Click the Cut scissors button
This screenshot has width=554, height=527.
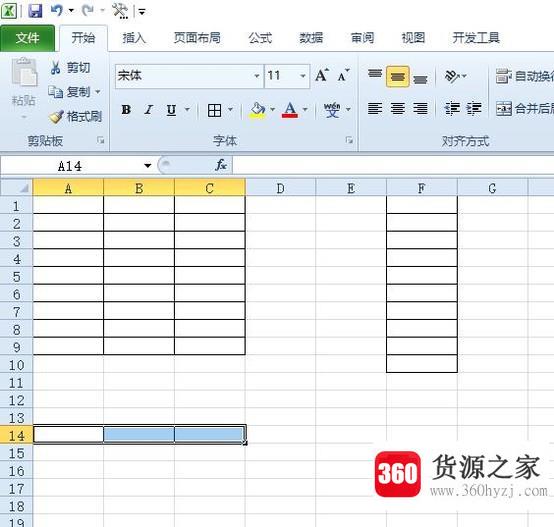click(x=70, y=67)
